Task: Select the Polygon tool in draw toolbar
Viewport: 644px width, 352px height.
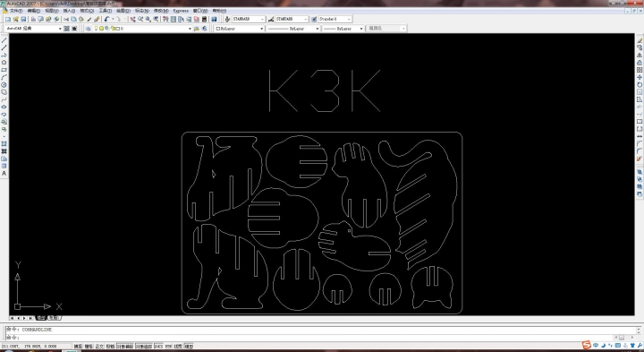Action: (4, 63)
